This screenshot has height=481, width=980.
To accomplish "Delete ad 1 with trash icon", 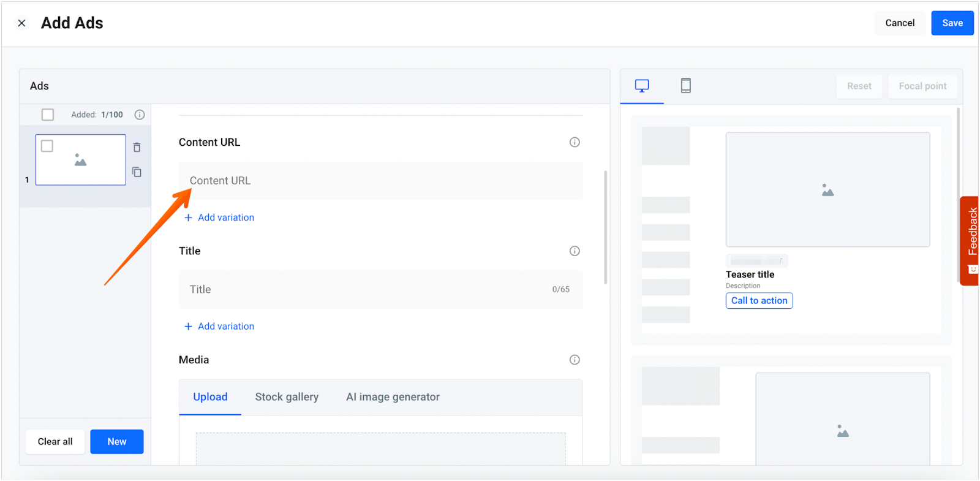I will point(137,147).
